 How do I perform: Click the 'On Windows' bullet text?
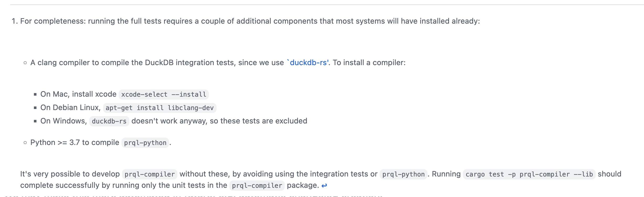64,121
